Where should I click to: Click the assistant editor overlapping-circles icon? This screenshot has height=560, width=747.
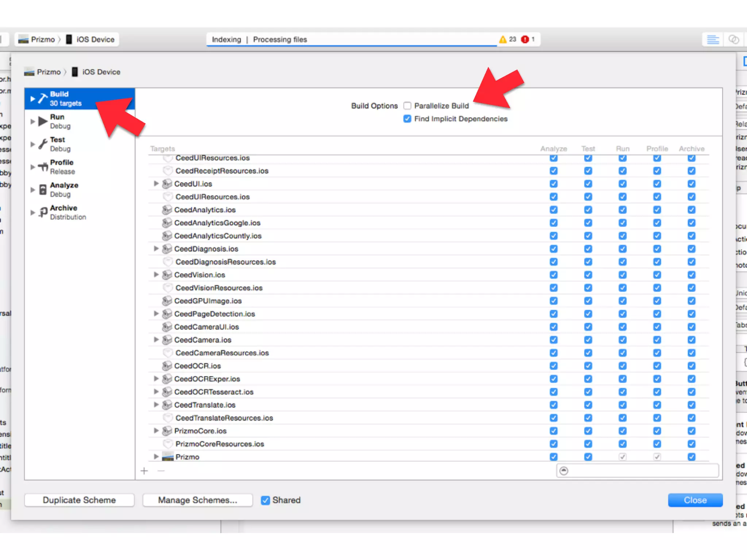tap(734, 39)
